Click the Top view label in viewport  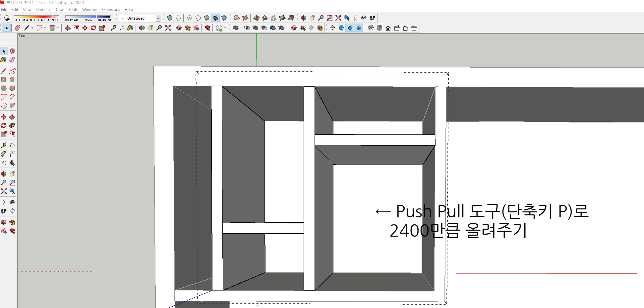click(22, 36)
